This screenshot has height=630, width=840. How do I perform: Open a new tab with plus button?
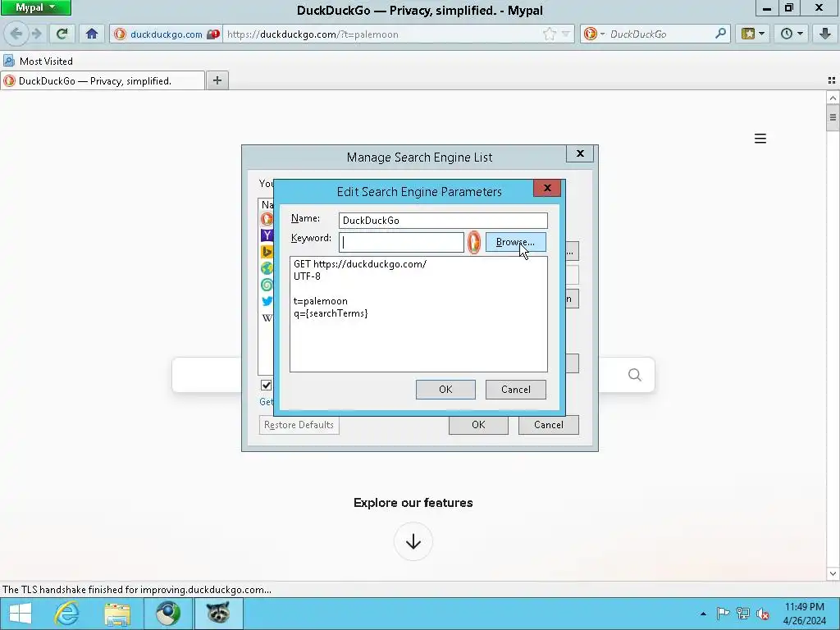point(217,80)
